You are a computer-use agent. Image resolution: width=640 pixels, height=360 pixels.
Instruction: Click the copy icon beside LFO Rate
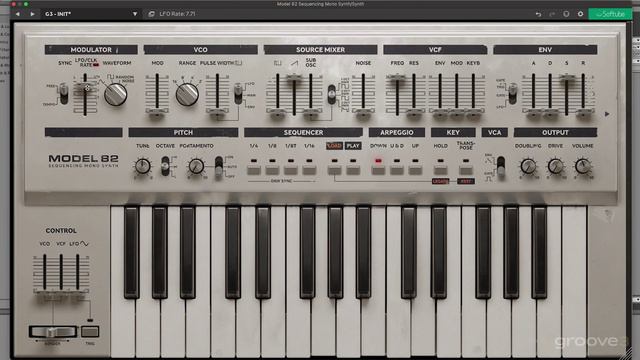click(x=151, y=14)
